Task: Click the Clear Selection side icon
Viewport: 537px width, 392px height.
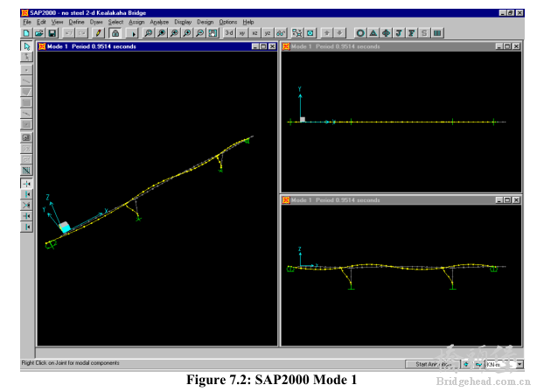Action: pyautogui.click(x=27, y=159)
